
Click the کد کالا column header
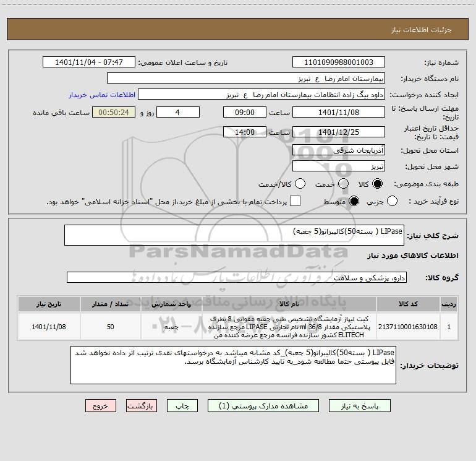pos(408,304)
